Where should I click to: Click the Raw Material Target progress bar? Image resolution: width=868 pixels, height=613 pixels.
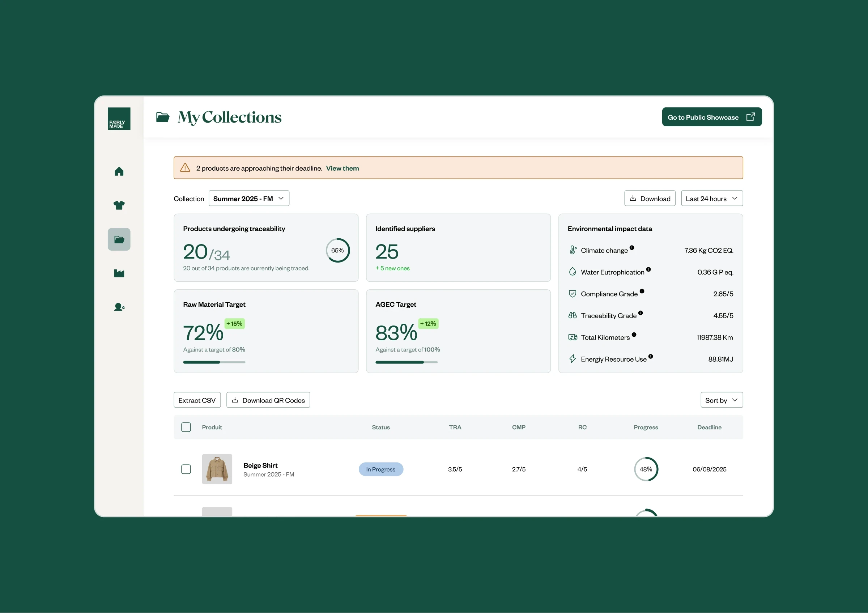tap(214, 362)
